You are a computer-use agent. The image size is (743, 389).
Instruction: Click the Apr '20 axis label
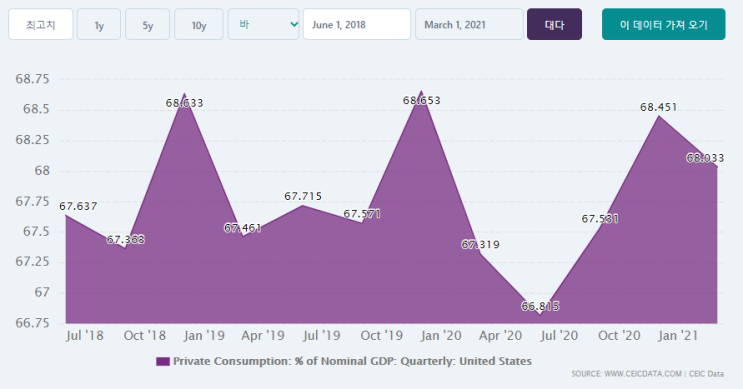click(500, 336)
